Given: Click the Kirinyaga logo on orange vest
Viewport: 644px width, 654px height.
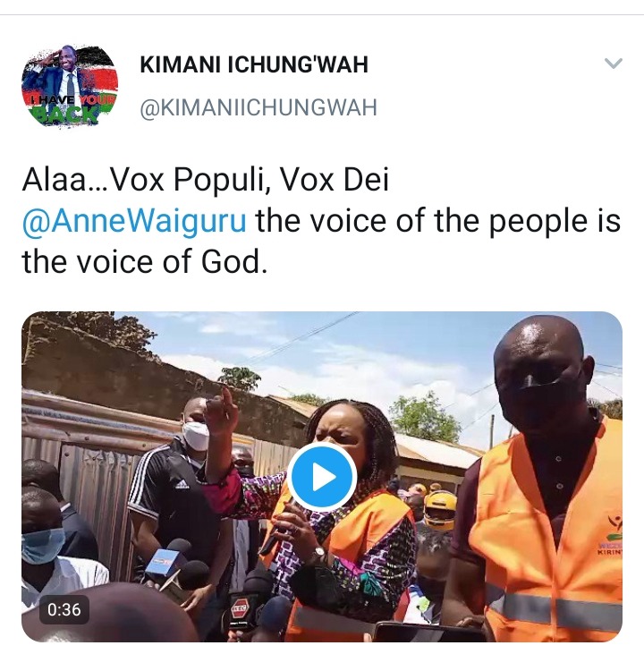Looking at the screenshot, I should (x=611, y=536).
